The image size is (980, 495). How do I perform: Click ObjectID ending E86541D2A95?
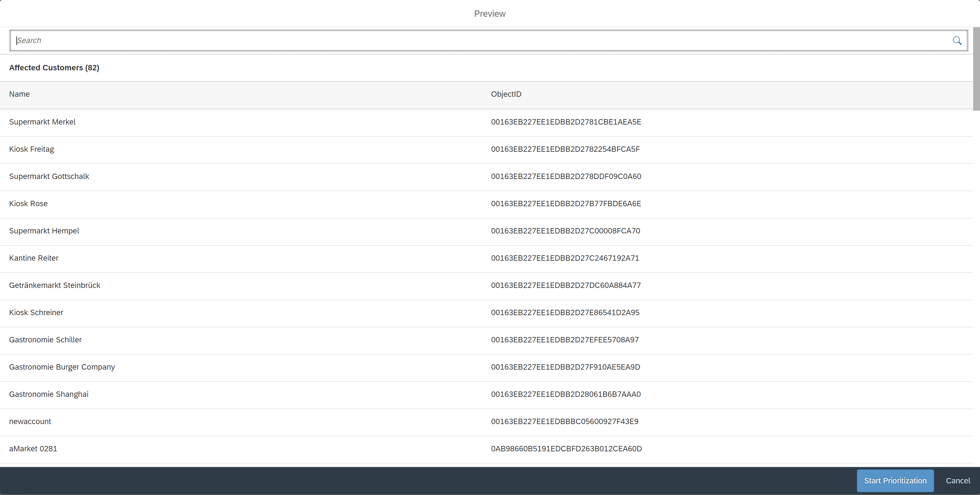(x=565, y=312)
